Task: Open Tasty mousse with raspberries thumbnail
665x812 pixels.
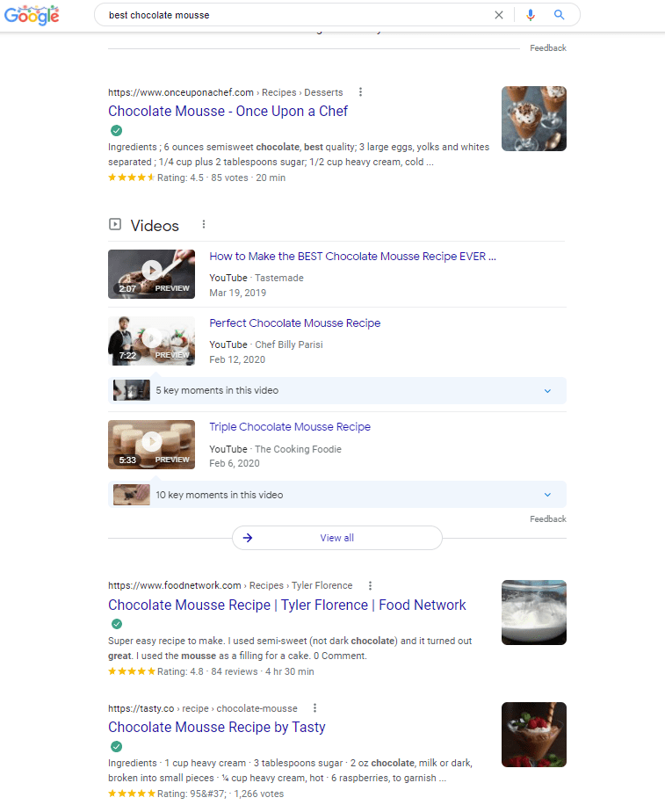Action: pos(534,735)
